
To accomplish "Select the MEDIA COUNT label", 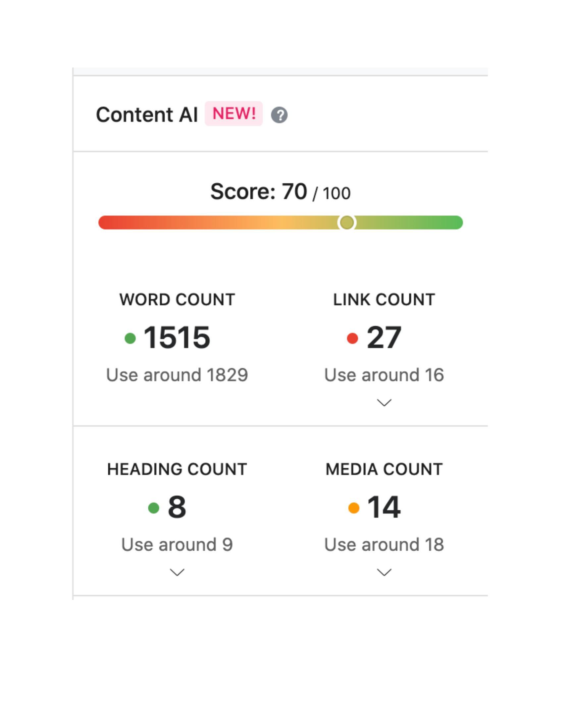I will (x=384, y=469).
